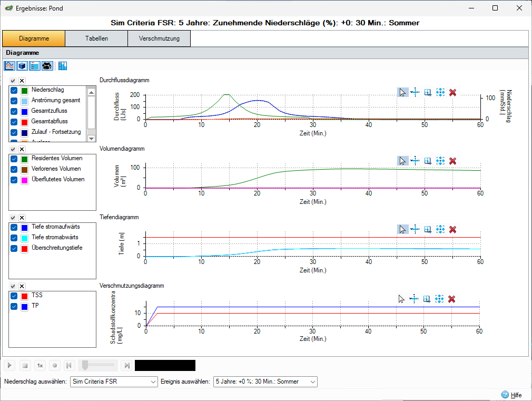Select axis pan tool in Verschmutzungsdiagramm
The height and width of the screenshot is (401, 532).
click(414, 299)
